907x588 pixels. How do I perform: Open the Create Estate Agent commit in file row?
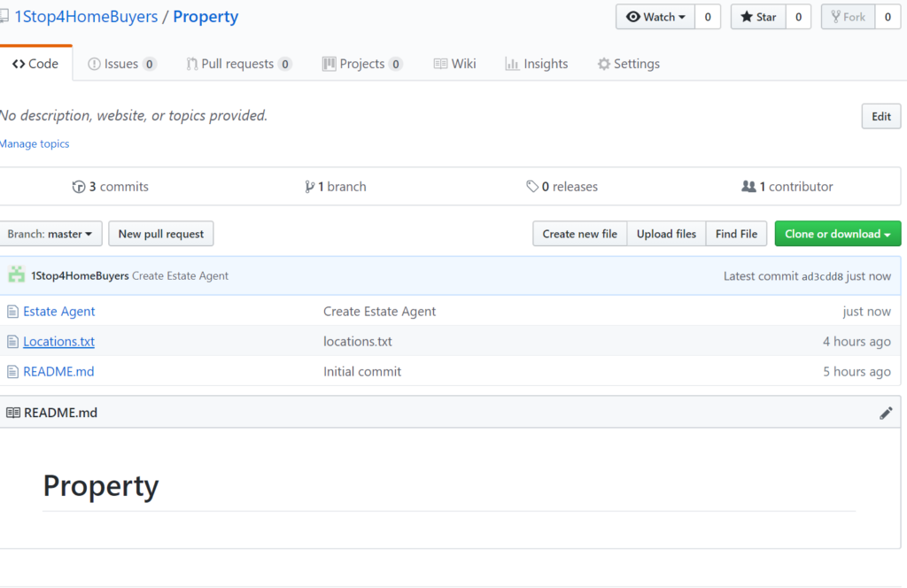(379, 311)
